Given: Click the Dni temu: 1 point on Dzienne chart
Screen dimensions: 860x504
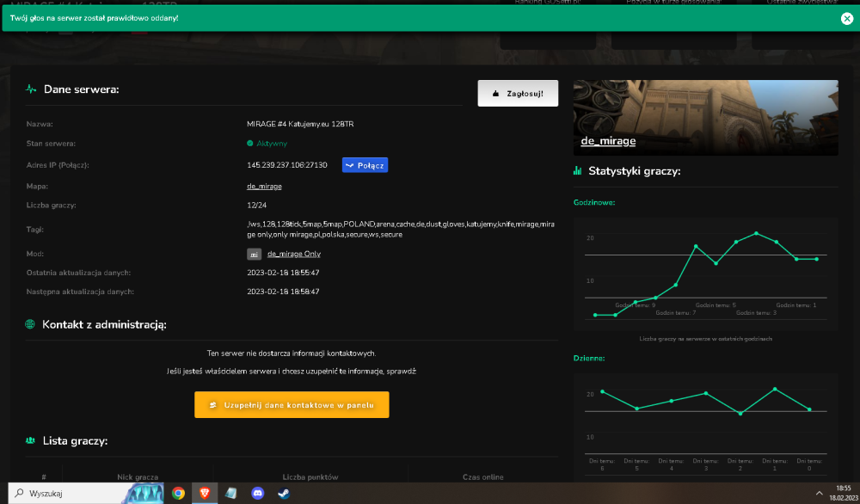Looking at the screenshot, I should pos(775,389).
